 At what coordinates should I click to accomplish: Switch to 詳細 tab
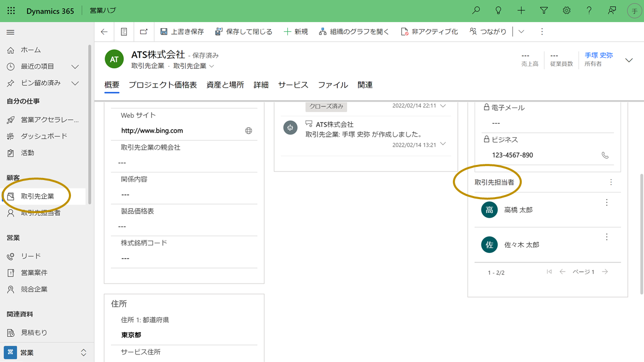pos(261,85)
